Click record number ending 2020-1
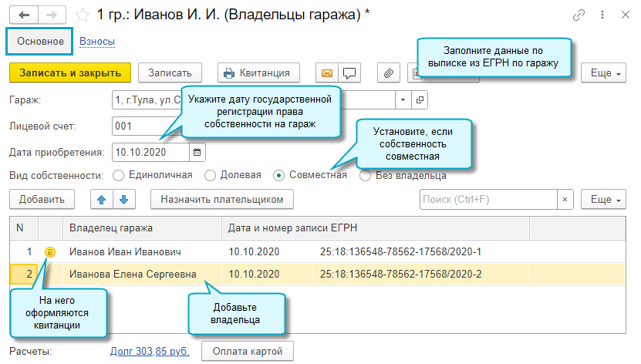This screenshot has width=641, height=364. coord(400,252)
